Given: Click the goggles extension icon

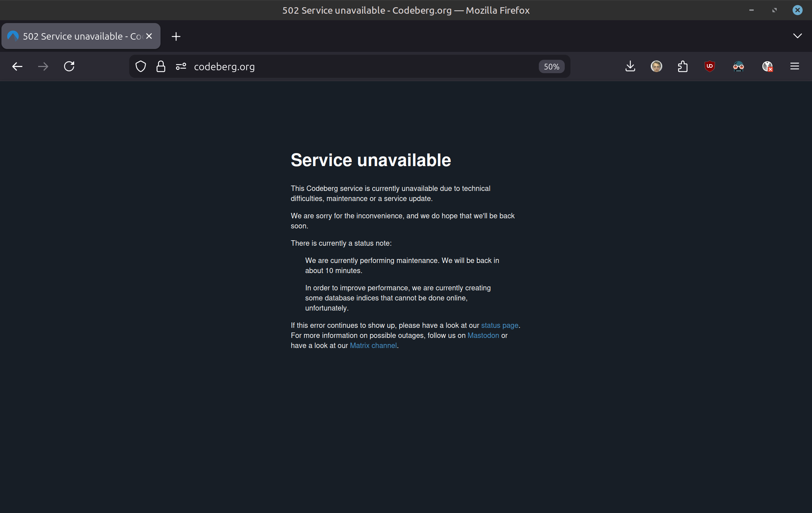Looking at the screenshot, I should pos(738,66).
